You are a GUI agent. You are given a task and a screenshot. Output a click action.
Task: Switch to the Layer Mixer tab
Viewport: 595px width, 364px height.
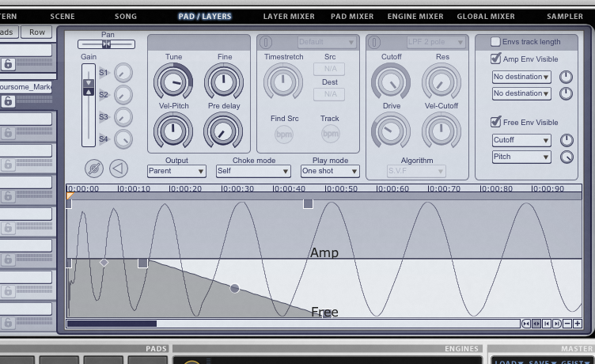pos(288,16)
